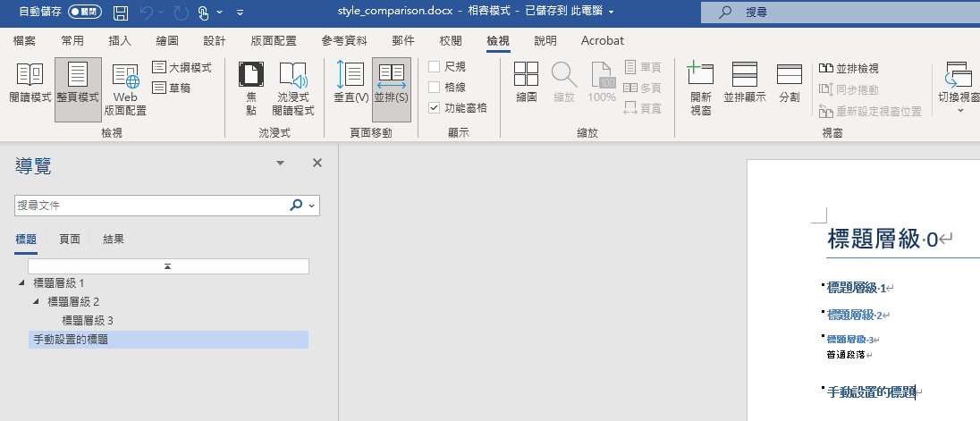The height and width of the screenshot is (421, 980).
Task: Open Navigation pane task options dropdown arrow
Action: pos(280,163)
